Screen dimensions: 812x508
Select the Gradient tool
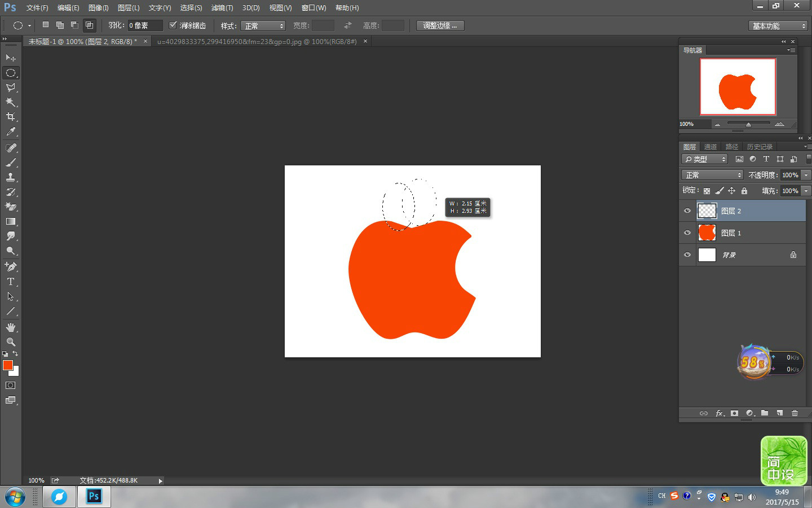point(10,222)
